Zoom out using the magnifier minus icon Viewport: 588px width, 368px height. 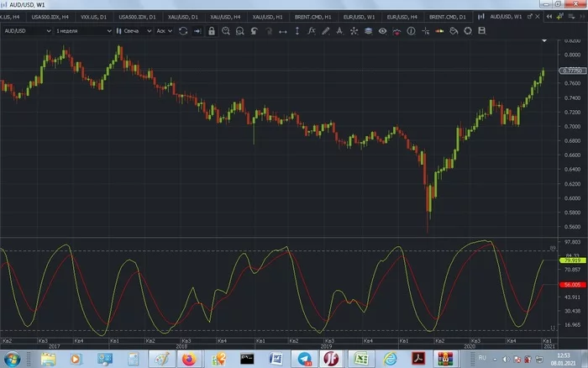pyautogui.click(x=240, y=31)
